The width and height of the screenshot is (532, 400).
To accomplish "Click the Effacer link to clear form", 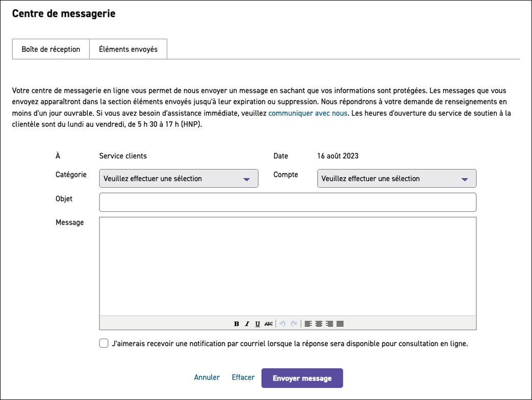I will coord(243,378).
